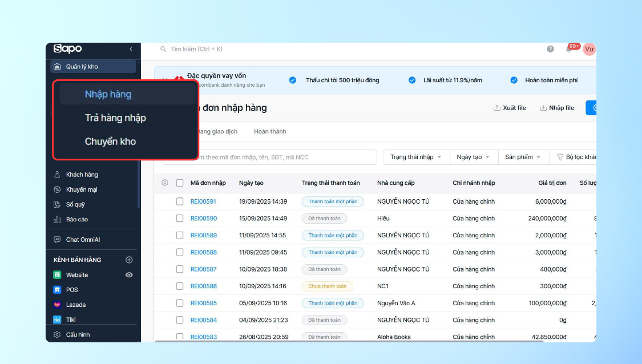Collapse the sidebar using the chevron arrow
Image resolution: width=642 pixels, height=364 pixels.
click(x=131, y=49)
